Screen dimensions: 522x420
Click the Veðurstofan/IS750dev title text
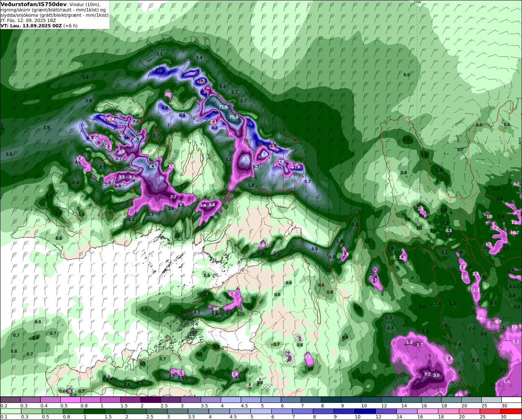tap(33, 4)
